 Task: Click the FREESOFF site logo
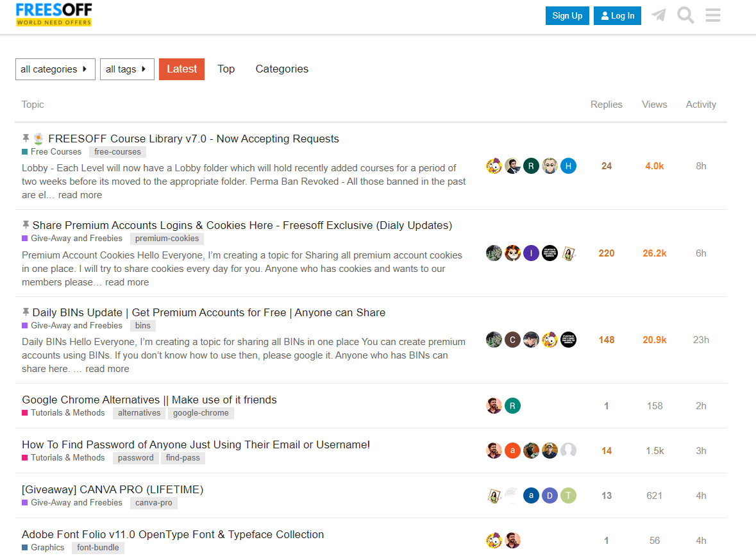[53, 15]
